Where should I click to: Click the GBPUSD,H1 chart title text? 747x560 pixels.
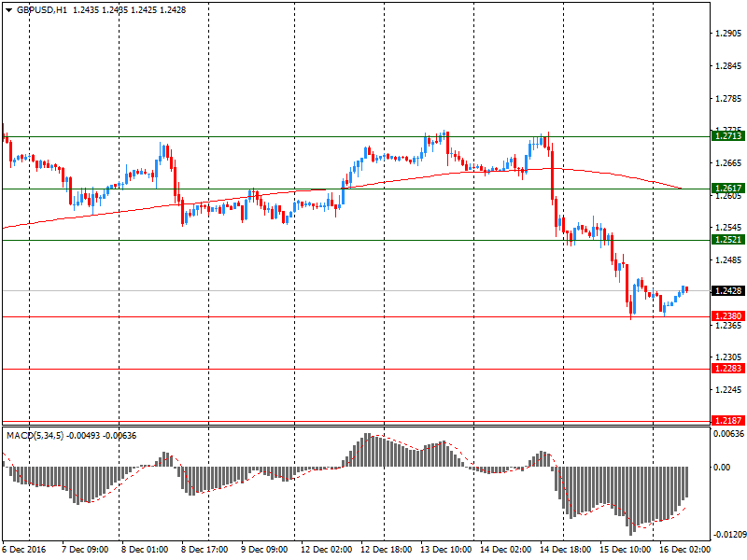(42, 10)
